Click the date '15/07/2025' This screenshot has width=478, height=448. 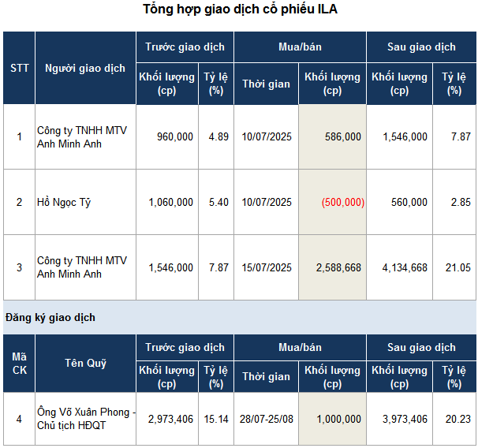(267, 268)
